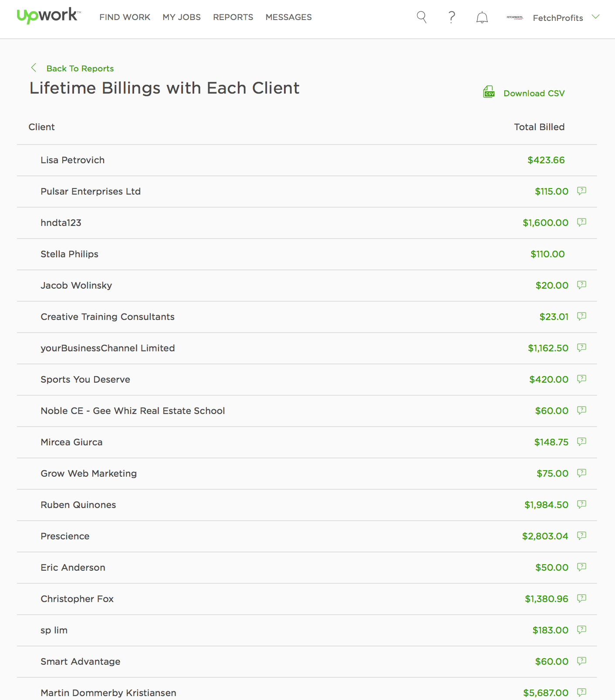Select the Pulsar Enterprises Ltd client name
This screenshot has height=700, width=615.
(91, 192)
